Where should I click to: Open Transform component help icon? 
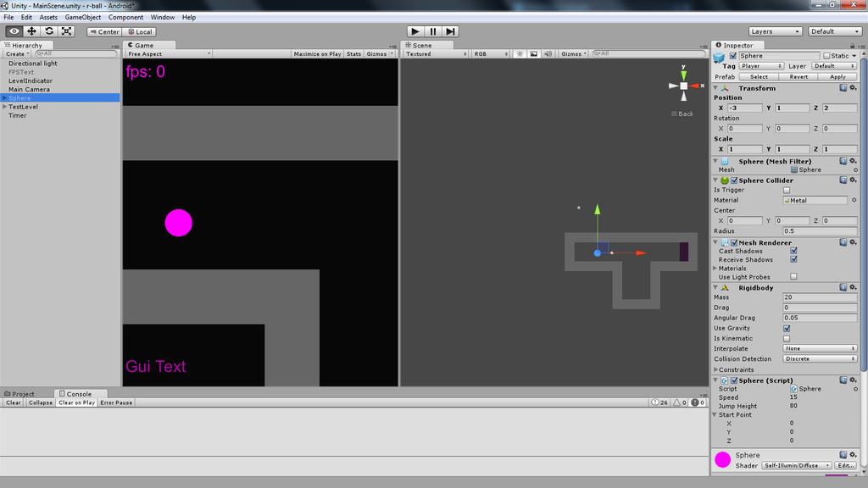(x=843, y=88)
